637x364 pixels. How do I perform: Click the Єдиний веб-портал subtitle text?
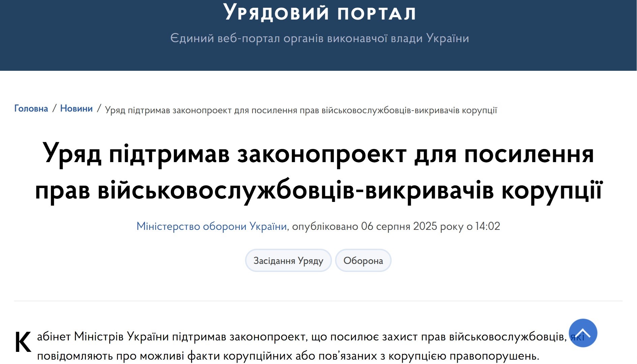pyautogui.click(x=319, y=38)
